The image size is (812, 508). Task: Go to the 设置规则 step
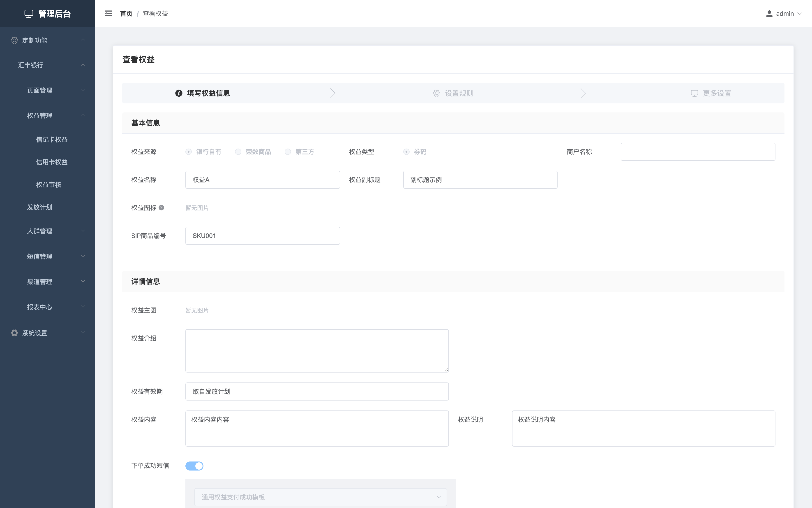coord(453,93)
